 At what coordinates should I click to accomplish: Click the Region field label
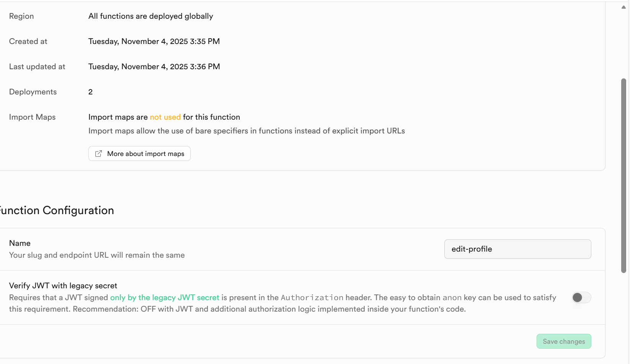tap(21, 16)
